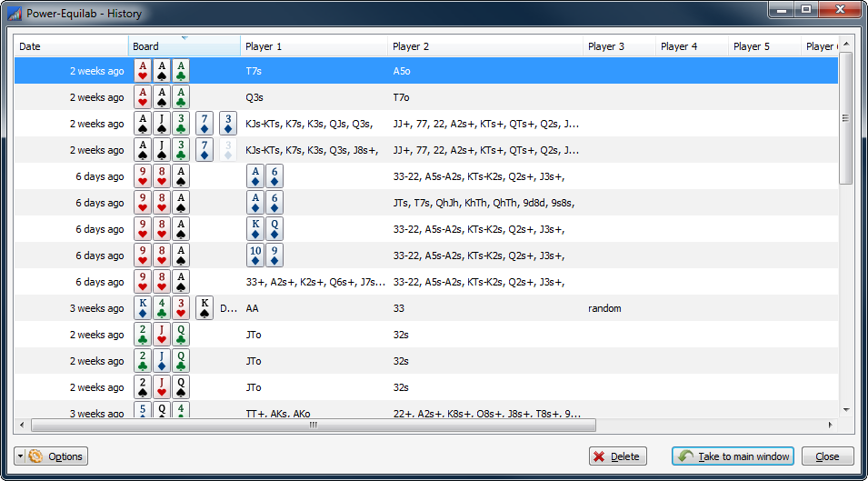Select the "3 weeks ago" date in AA row
Image resolution: width=868 pixels, height=481 pixels.
[97, 308]
